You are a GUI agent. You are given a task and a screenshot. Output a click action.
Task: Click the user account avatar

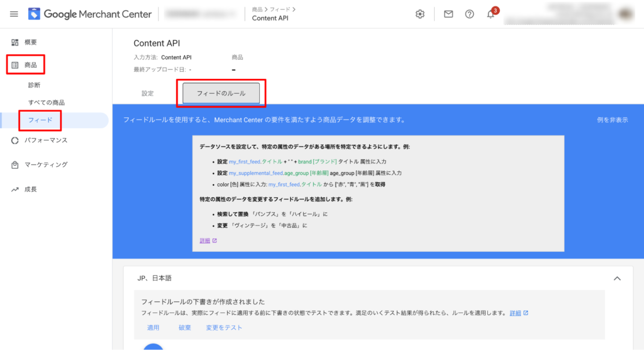coord(626,14)
